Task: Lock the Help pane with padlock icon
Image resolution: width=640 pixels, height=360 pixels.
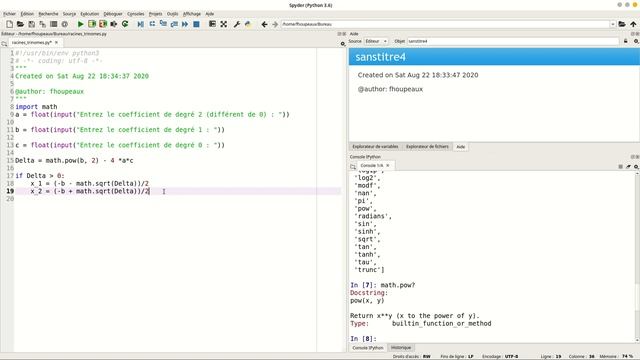Action: (x=626, y=41)
